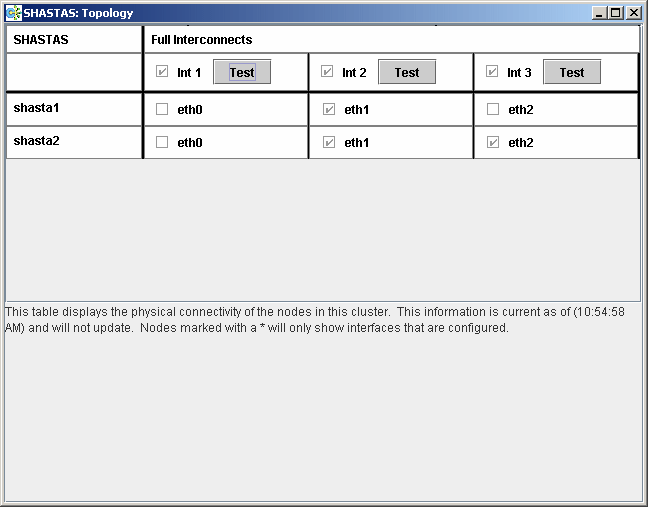Toggle the Int 2 checkbox

(327, 71)
